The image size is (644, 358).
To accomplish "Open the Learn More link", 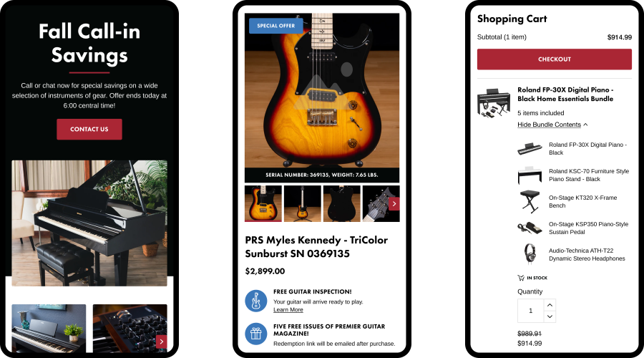I will point(288,310).
